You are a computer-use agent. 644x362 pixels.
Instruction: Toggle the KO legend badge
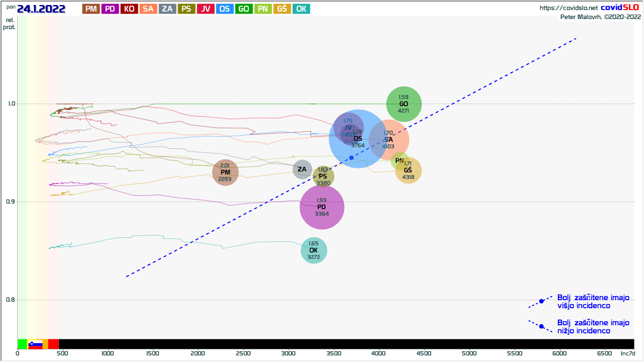[x=129, y=9]
